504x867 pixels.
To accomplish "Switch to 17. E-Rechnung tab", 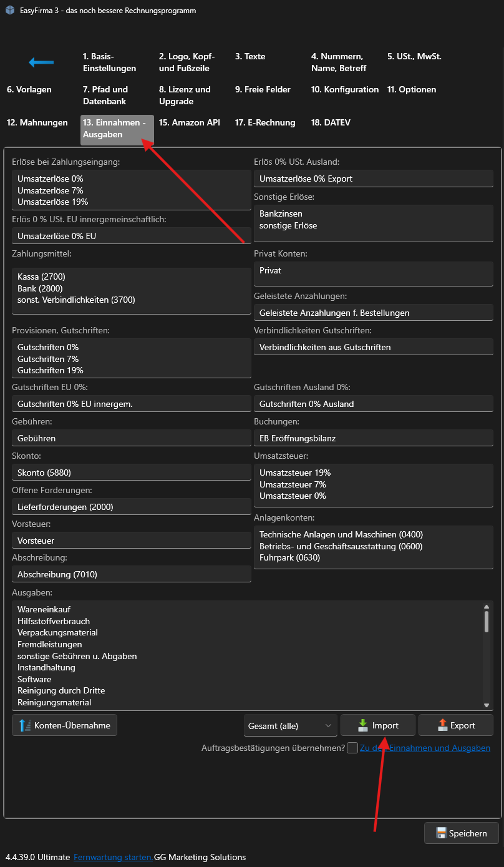I will click(x=264, y=123).
